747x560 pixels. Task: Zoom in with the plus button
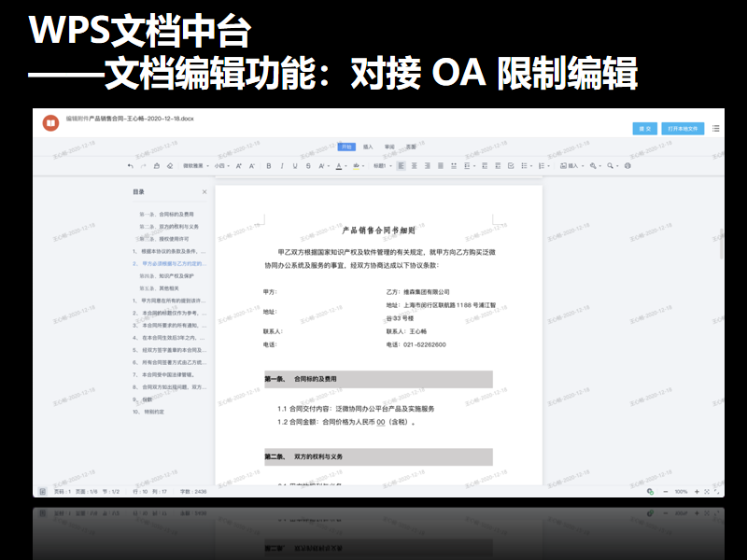(x=697, y=492)
